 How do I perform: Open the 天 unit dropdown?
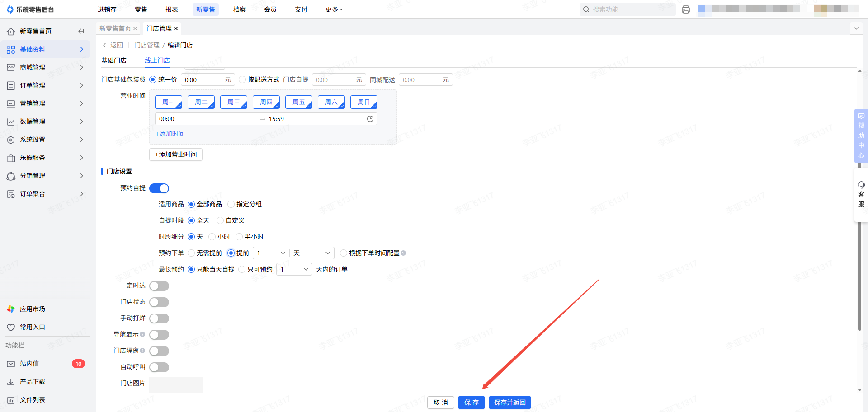pyautogui.click(x=312, y=253)
